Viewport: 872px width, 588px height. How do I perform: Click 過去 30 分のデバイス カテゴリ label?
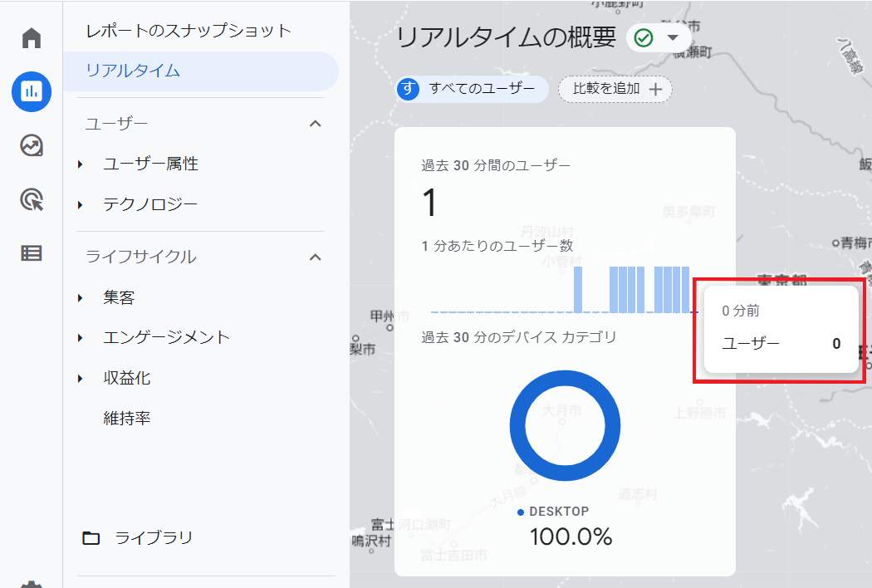point(519,338)
